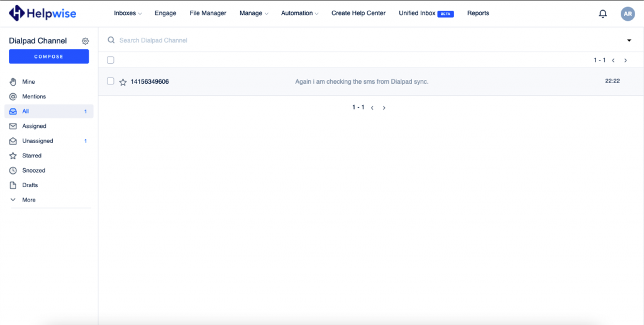Open the Helpwise logo home link

42,13
